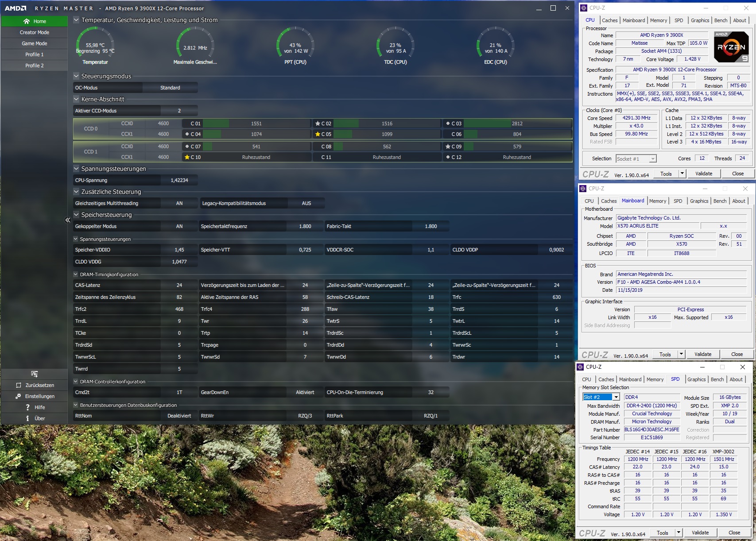Click Validate in the CPU-Z window showing the SPD tab
The image size is (756, 541).
[700, 533]
